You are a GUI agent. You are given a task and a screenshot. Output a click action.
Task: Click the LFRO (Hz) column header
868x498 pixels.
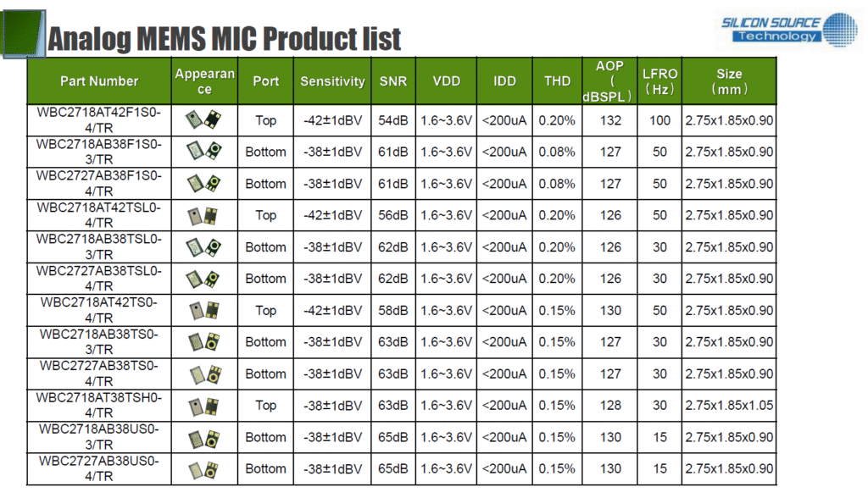click(659, 80)
